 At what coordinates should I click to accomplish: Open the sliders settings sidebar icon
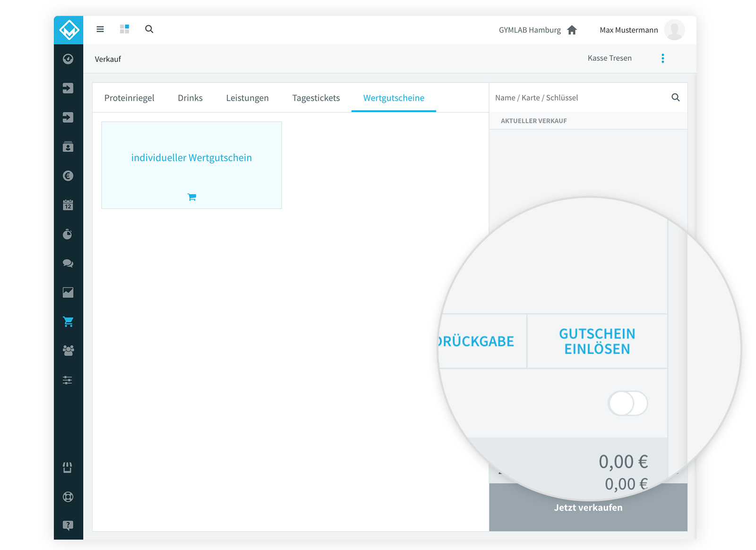(x=68, y=380)
